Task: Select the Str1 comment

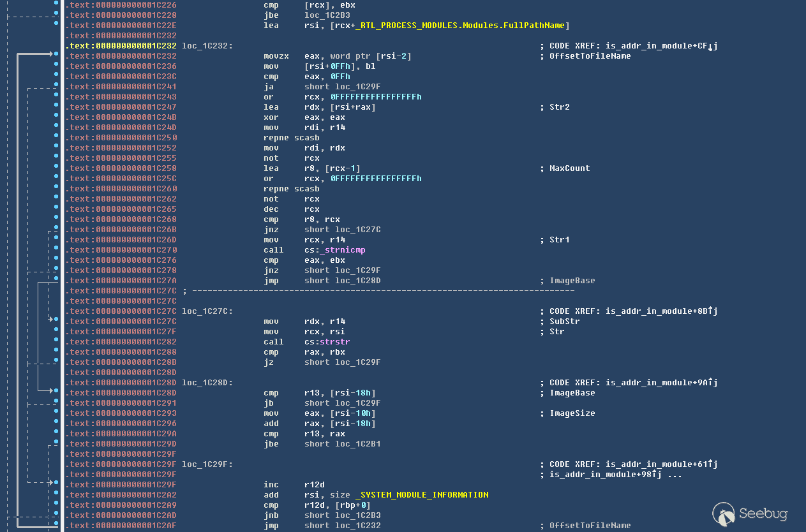Action: click(560, 240)
